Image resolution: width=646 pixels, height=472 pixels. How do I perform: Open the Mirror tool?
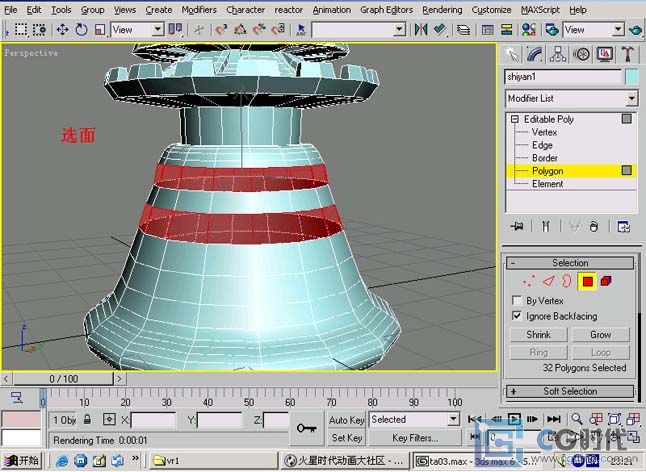[421, 30]
